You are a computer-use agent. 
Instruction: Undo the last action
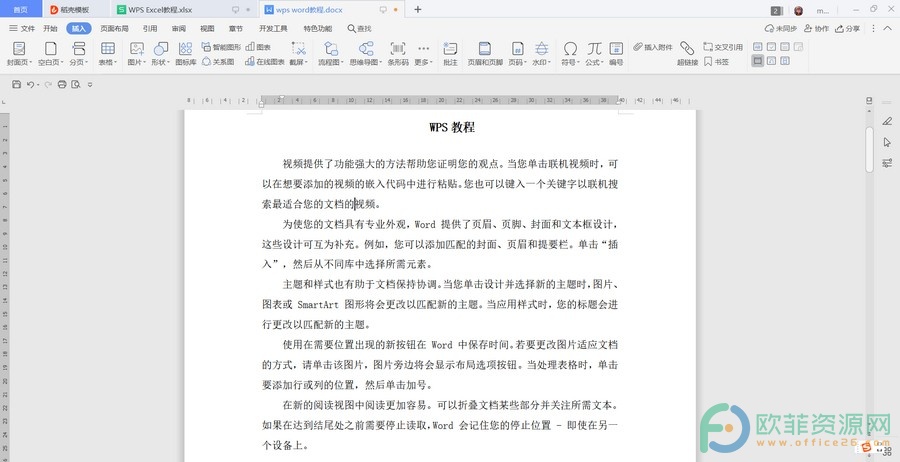click(x=30, y=84)
